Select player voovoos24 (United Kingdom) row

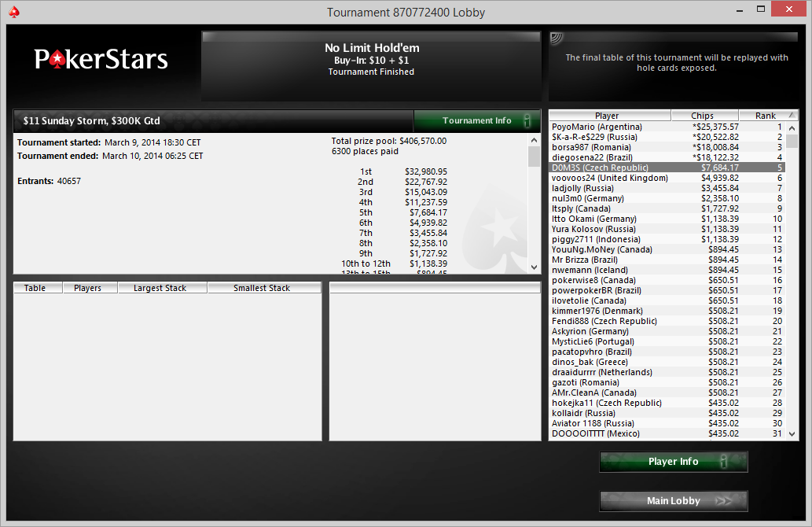(x=667, y=178)
